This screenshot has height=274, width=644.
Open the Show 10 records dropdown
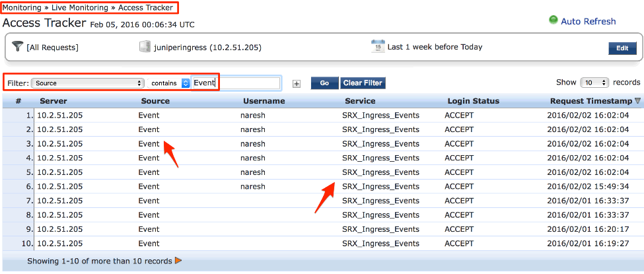(594, 83)
